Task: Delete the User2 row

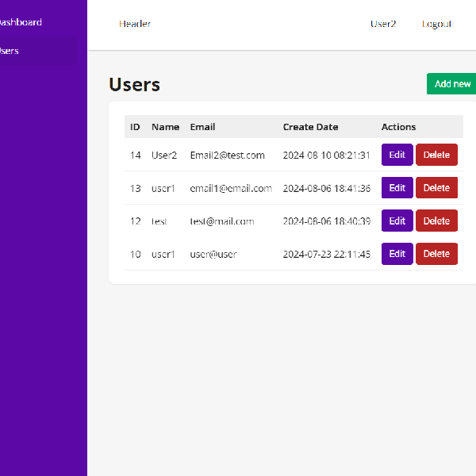Action: point(436,155)
